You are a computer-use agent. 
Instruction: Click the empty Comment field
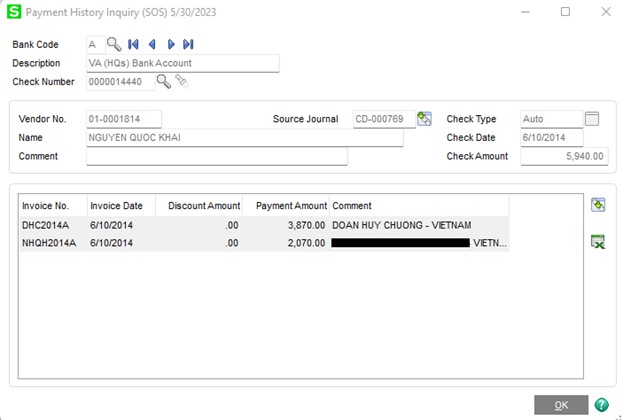[x=217, y=156]
